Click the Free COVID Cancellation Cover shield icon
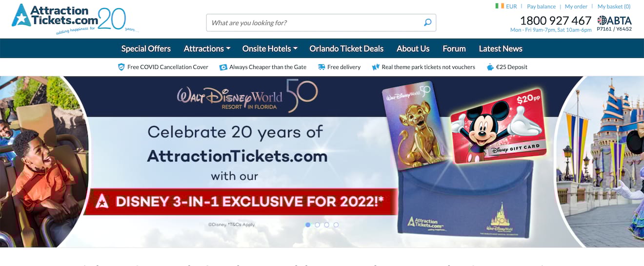 coord(121,67)
